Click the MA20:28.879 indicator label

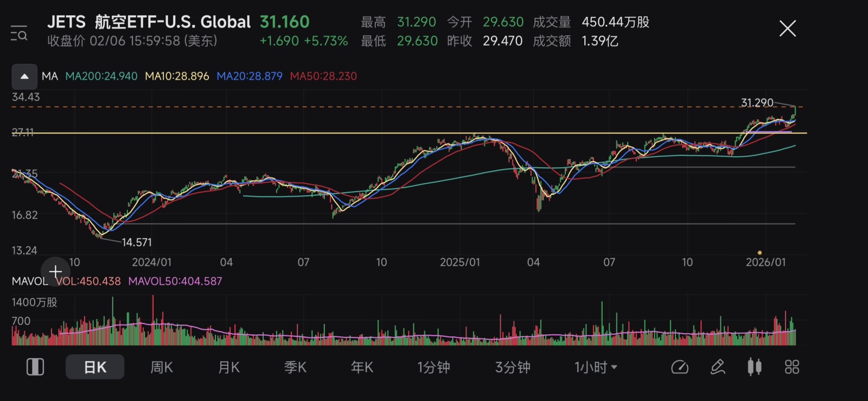(250, 77)
